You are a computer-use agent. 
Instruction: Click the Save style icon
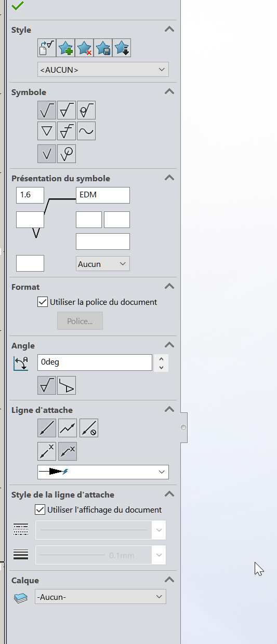103,48
